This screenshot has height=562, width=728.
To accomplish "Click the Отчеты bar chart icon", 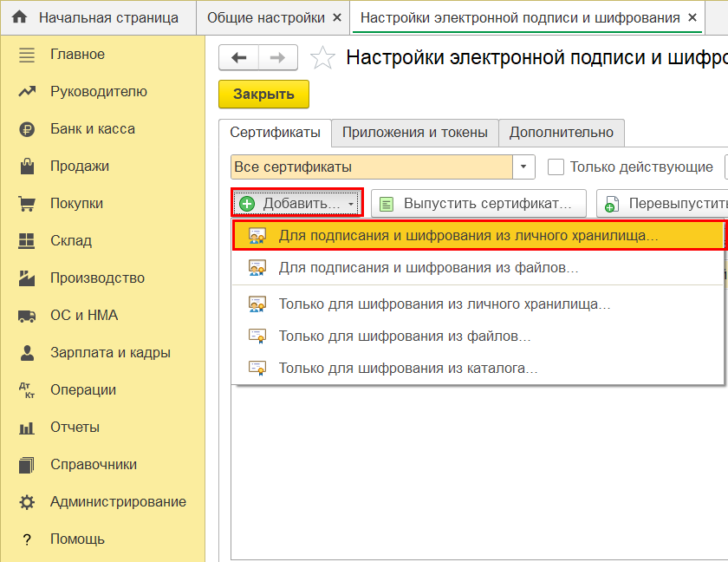I will pos(27,428).
